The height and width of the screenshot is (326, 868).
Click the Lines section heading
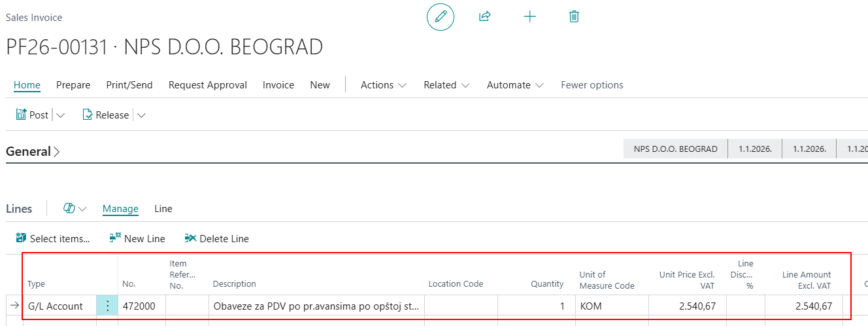pyautogui.click(x=19, y=209)
